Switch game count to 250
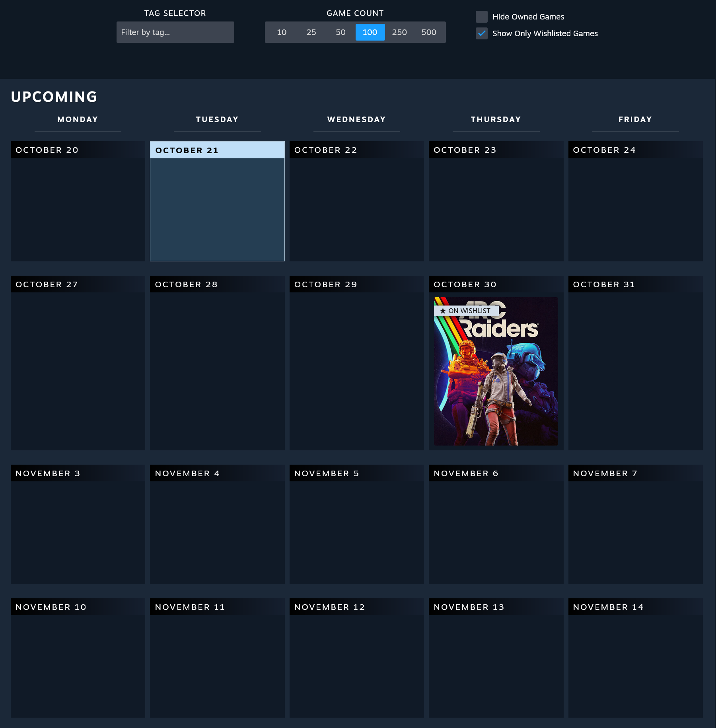The height and width of the screenshot is (728, 716). [399, 32]
